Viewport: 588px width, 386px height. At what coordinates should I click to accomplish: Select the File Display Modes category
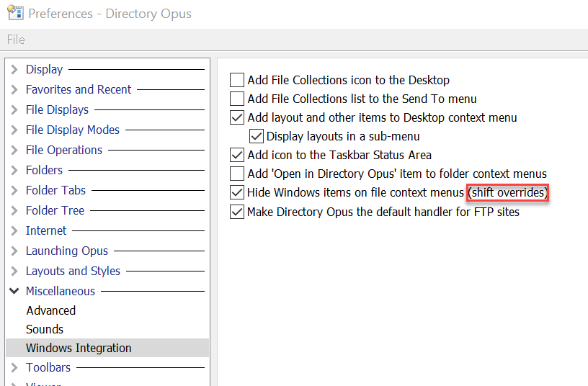pos(72,130)
